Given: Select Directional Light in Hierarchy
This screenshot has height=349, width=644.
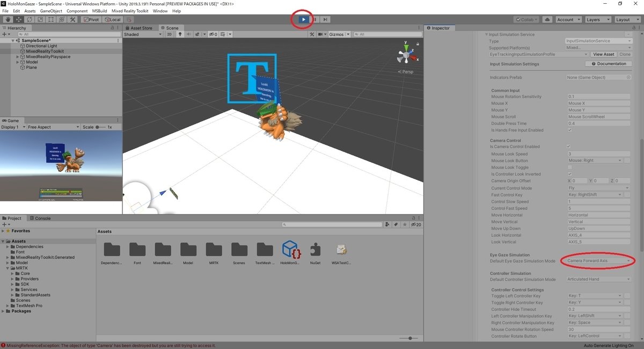Looking at the screenshot, I should [x=42, y=46].
